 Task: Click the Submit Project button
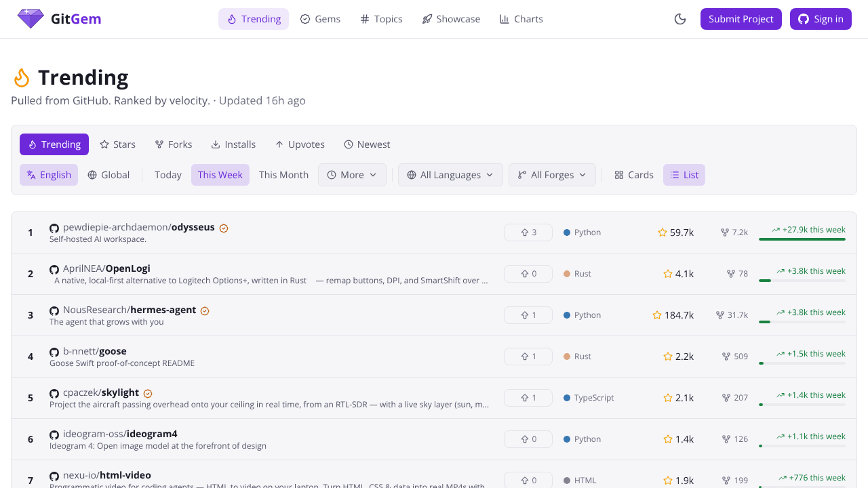coord(741,19)
